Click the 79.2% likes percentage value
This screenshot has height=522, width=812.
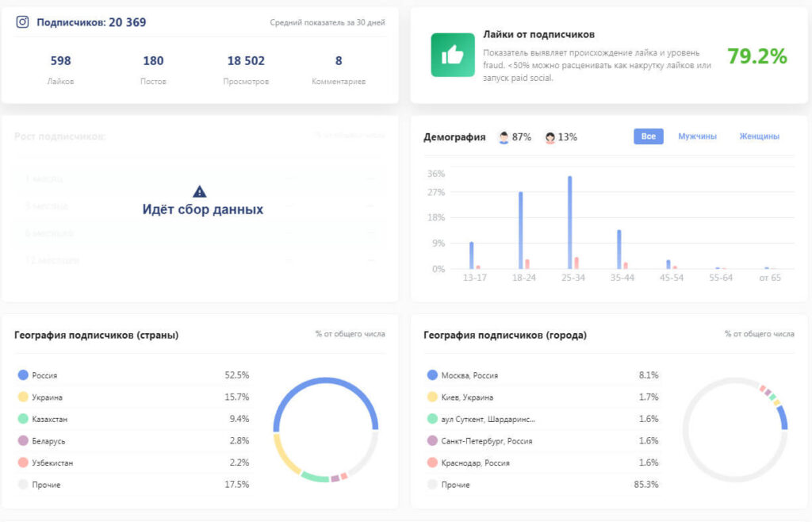756,56
